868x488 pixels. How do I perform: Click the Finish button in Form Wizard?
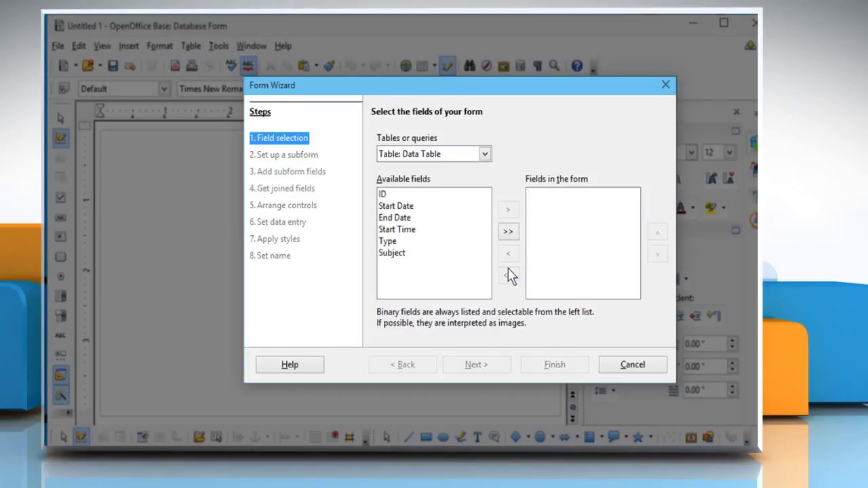[555, 365]
